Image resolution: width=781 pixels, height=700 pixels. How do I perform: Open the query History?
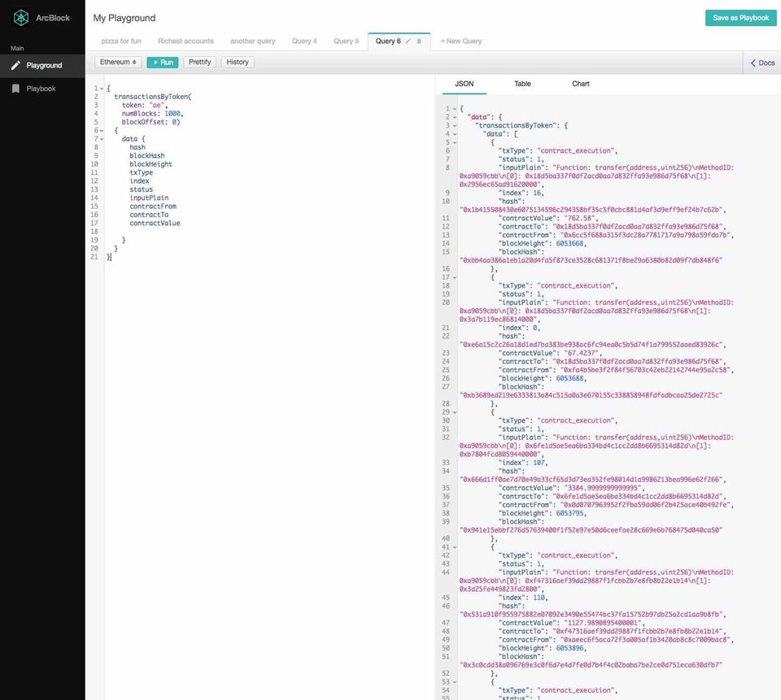[238, 62]
